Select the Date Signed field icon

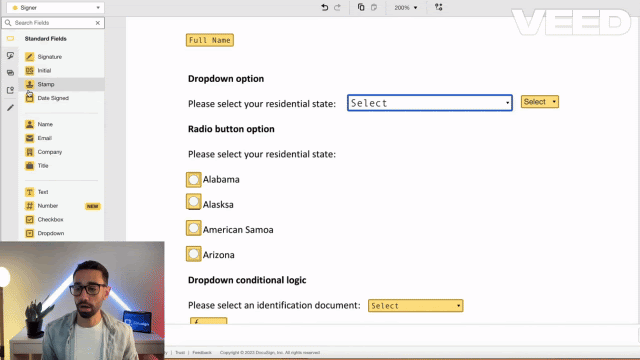(29, 98)
